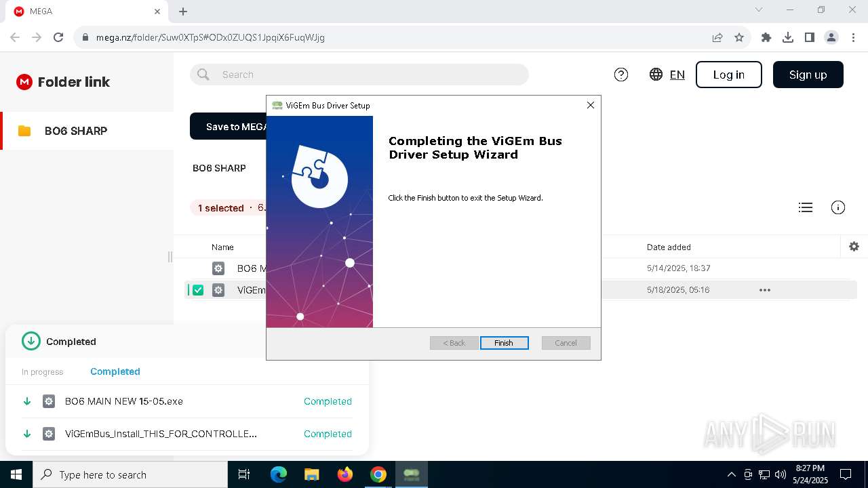Select BO6 SHARP folder in sidebar

[87, 131]
